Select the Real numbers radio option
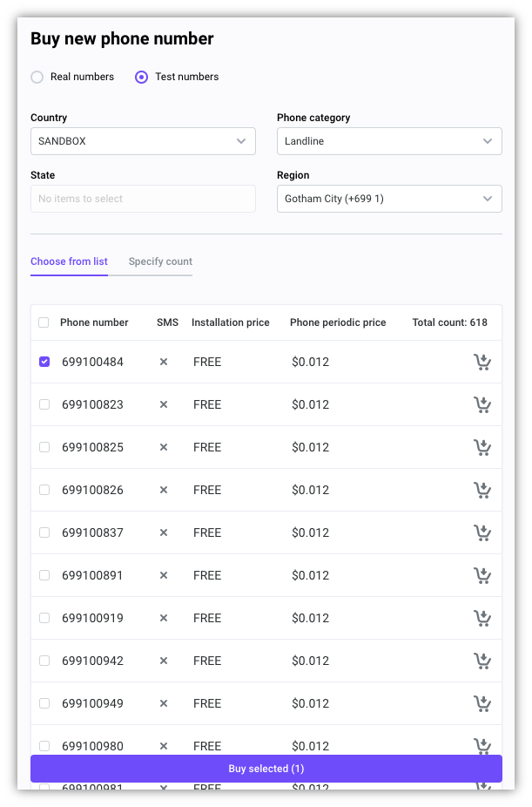Image resolution: width=532 pixels, height=807 pixels. pos(37,77)
